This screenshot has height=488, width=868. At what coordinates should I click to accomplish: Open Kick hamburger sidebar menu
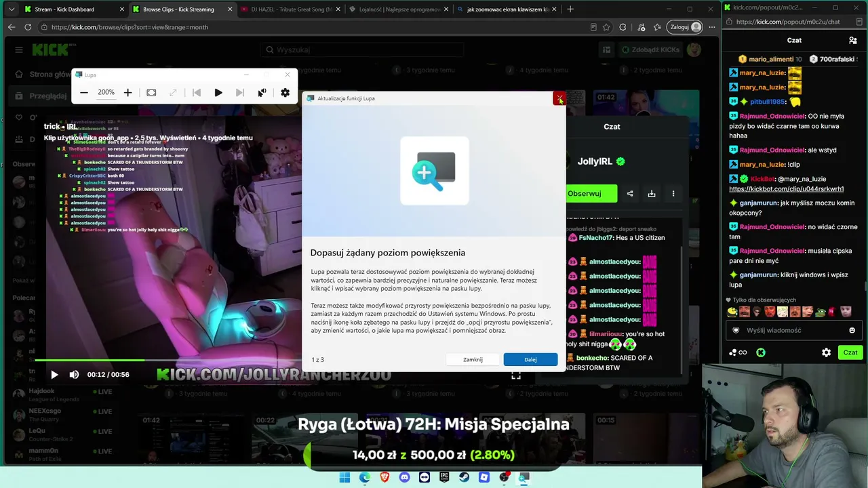(x=19, y=49)
